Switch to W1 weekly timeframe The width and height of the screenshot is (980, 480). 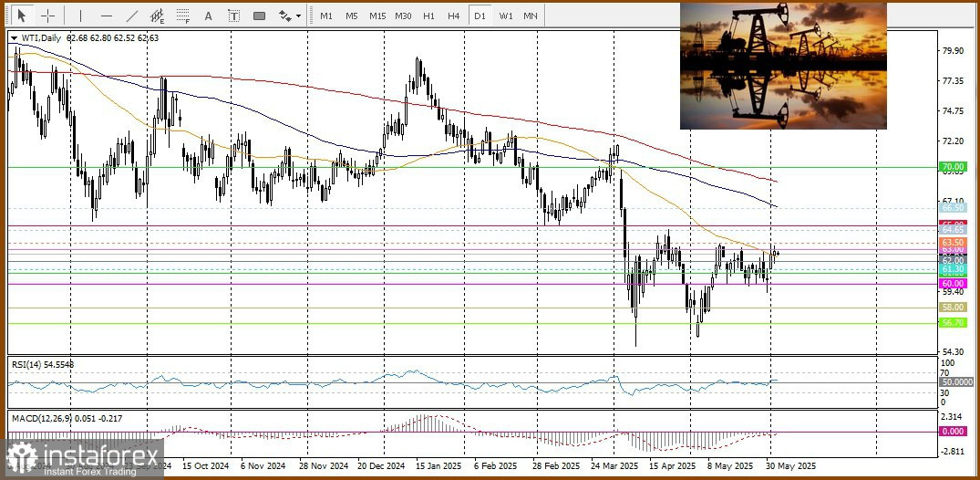(506, 16)
